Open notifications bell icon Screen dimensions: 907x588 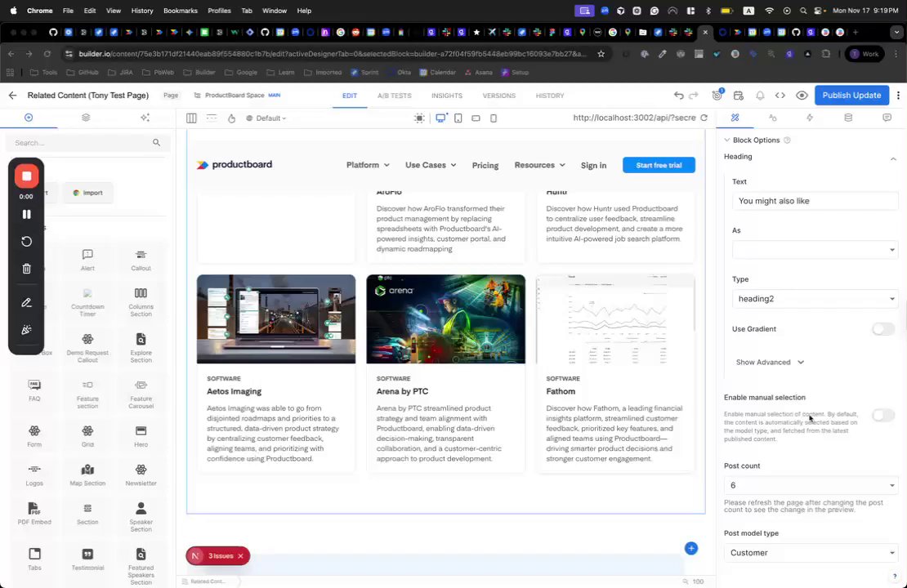point(760,96)
